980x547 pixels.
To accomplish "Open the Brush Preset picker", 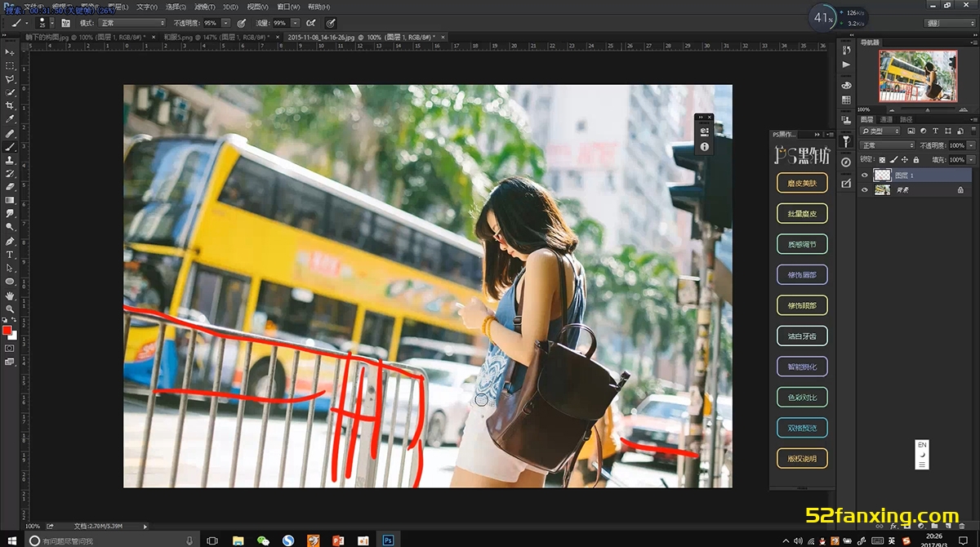I will tap(44, 23).
